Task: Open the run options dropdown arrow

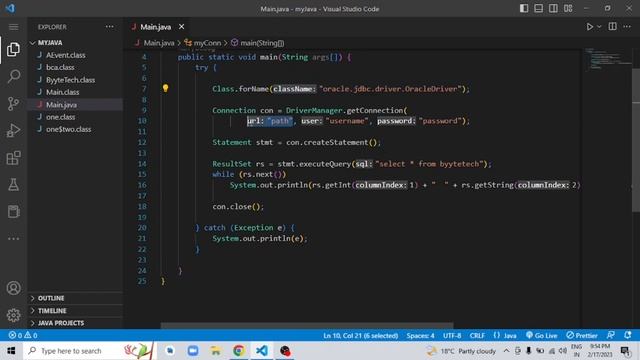Action: 599,27
